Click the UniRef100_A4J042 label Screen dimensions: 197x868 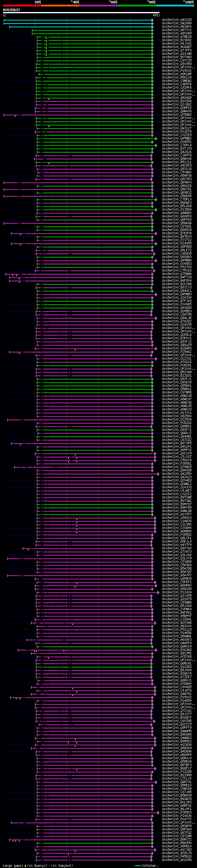(x=177, y=43)
